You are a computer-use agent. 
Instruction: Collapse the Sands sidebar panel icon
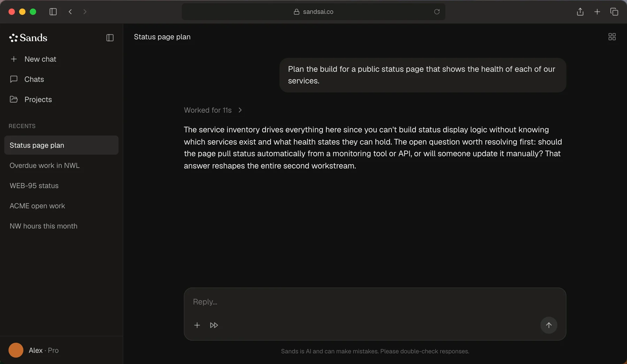point(110,38)
